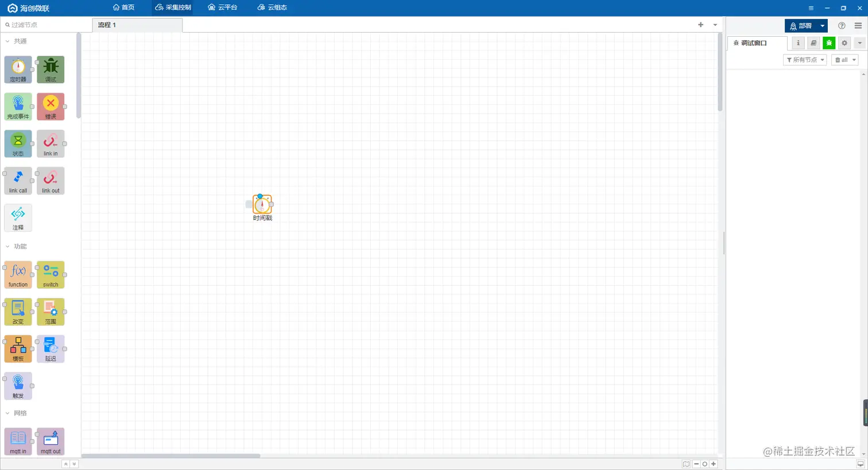
Task: Zoom out the canvas
Action: (x=696, y=464)
